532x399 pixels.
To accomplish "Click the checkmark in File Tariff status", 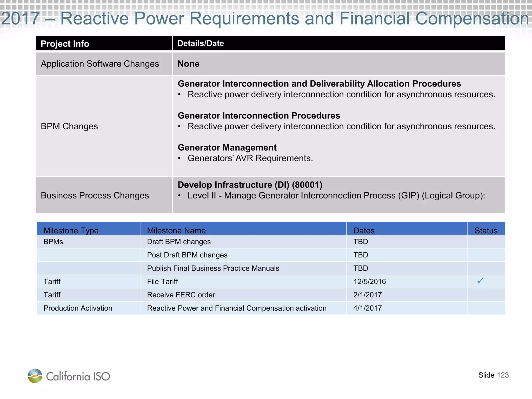I will pos(480,281).
